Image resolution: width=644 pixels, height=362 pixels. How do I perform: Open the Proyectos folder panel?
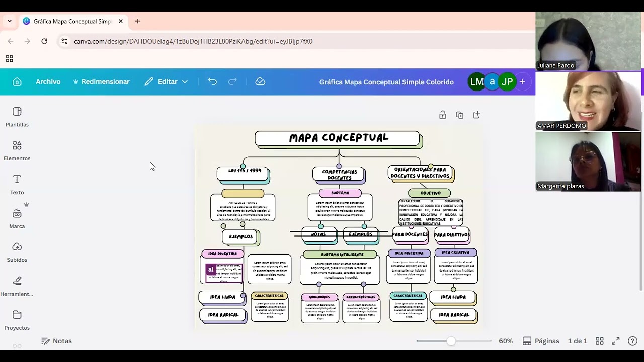17,320
